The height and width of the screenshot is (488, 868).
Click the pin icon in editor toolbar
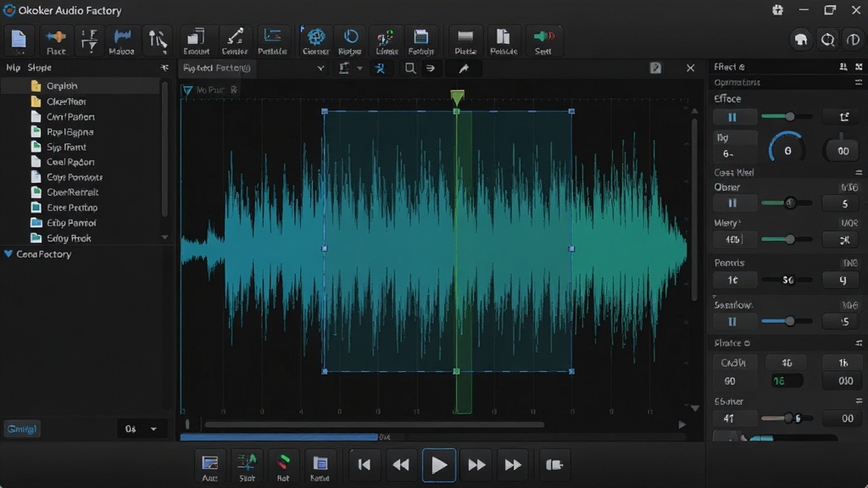464,68
